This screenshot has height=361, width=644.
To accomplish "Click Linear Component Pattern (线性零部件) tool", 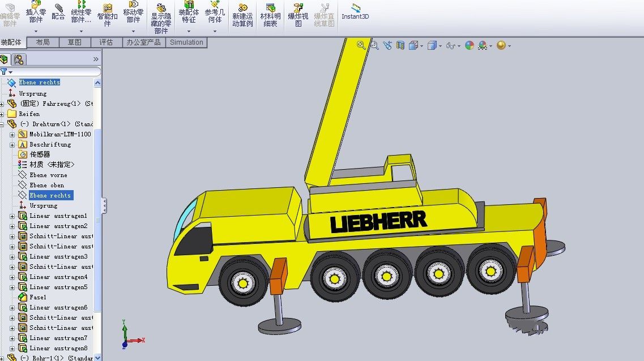I will 81,12.
